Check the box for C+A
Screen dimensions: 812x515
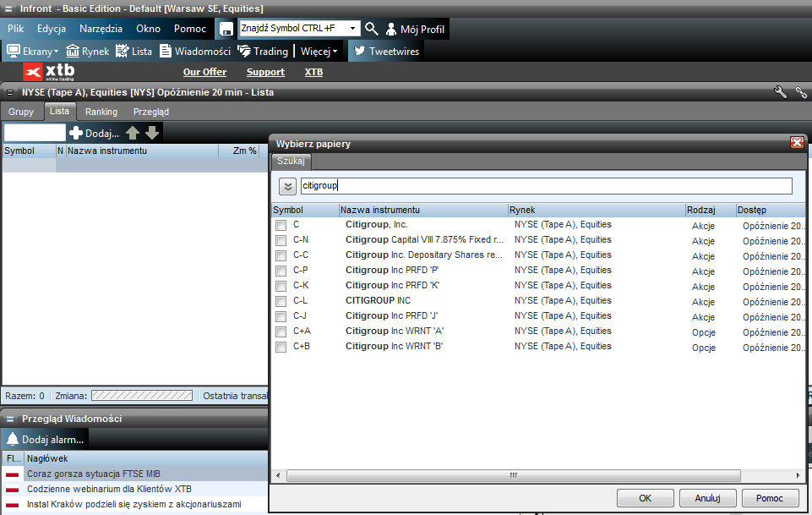pyautogui.click(x=281, y=331)
